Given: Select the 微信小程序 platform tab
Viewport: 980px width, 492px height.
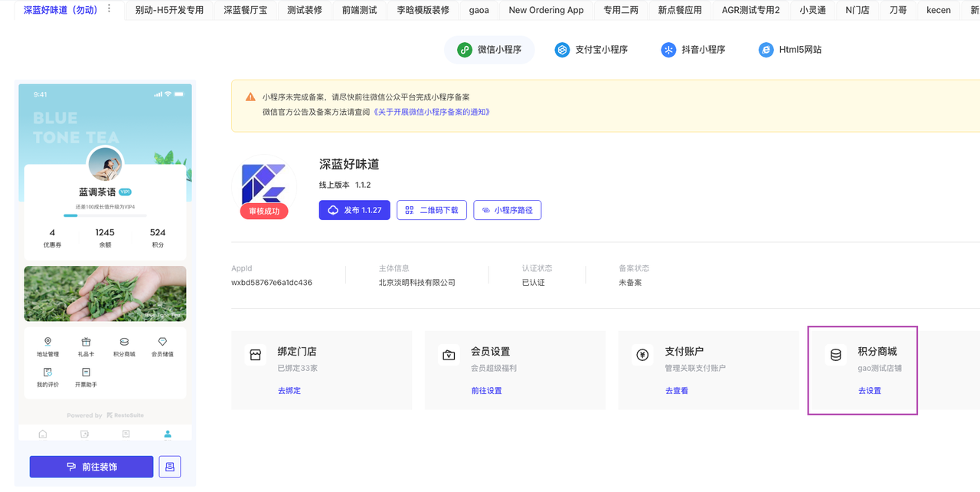Looking at the screenshot, I should tap(489, 50).
